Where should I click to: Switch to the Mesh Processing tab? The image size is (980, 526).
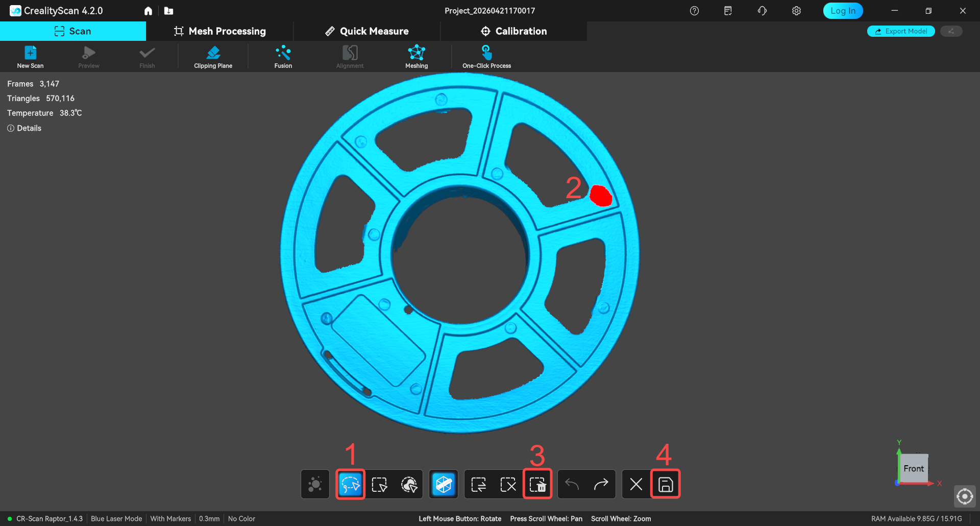[x=220, y=31]
